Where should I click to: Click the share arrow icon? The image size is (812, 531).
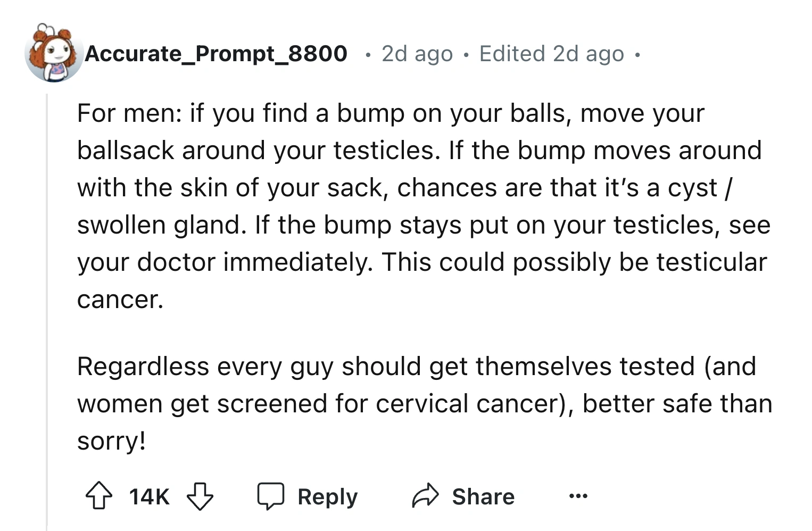point(425,496)
